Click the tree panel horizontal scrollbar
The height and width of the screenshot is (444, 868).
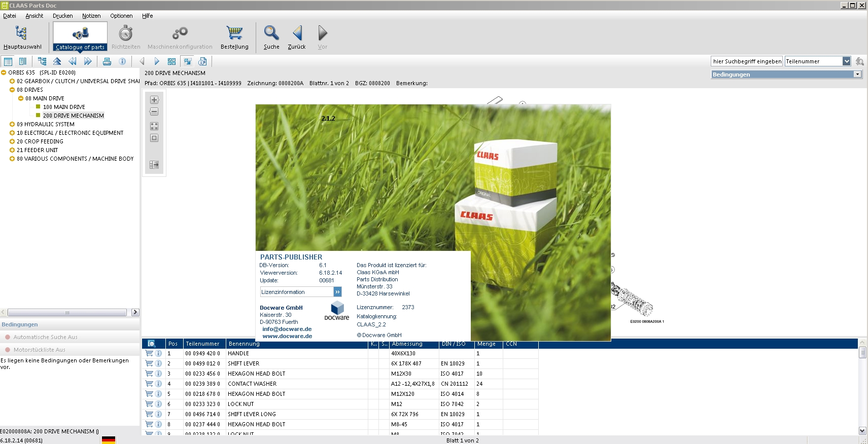[x=67, y=312]
